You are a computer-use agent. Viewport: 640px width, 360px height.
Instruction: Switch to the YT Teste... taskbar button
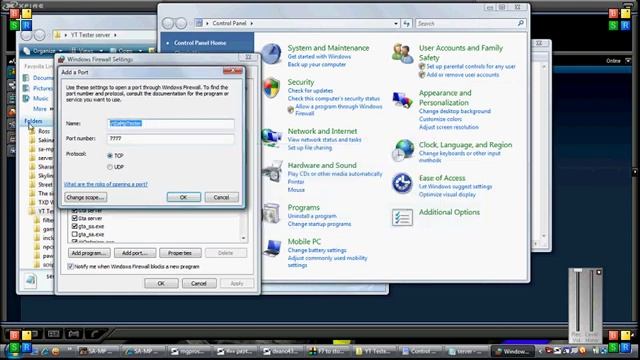(373, 351)
